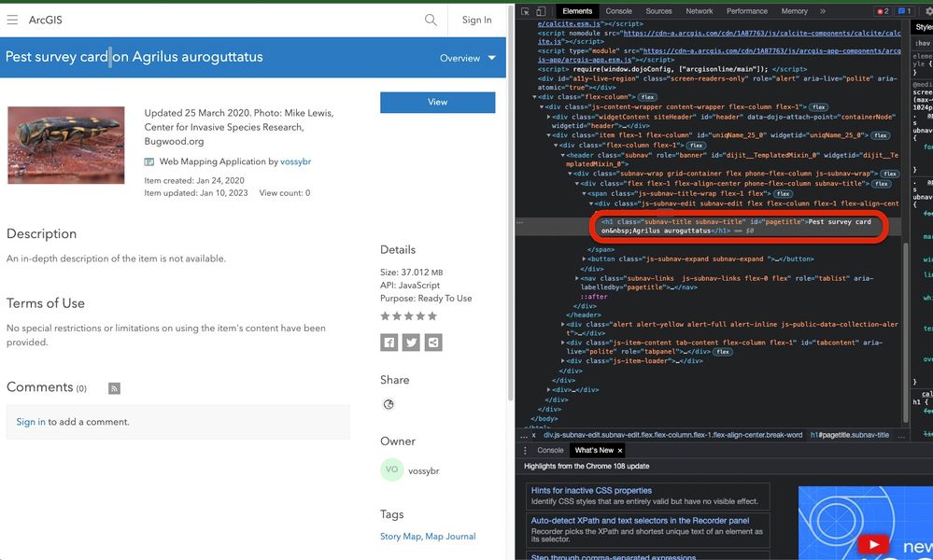Subscribe to the comments RSS feed
Viewport: 933px width, 560px height.
tap(114, 388)
